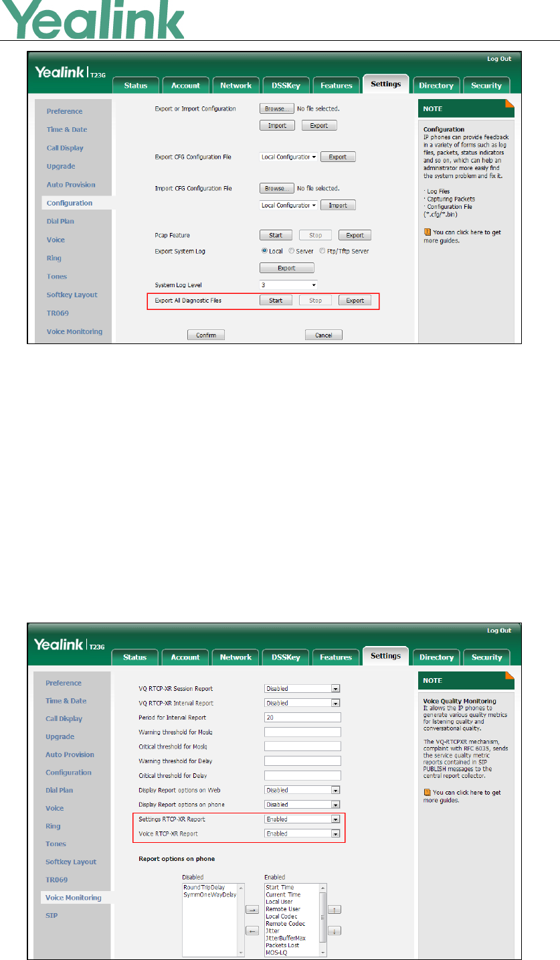560x960 pixels.
Task: Click scrollbar of Enabled report options list
Action: [323, 920]
